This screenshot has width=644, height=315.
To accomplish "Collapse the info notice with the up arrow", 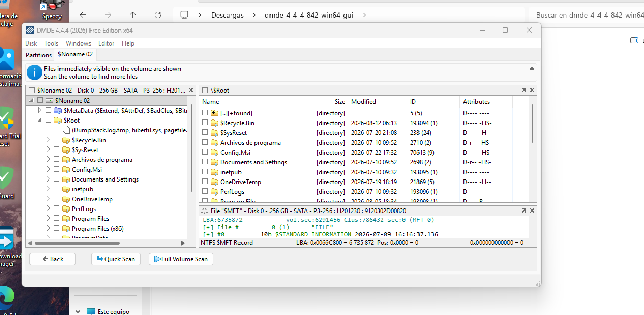I will pos(532,68).
